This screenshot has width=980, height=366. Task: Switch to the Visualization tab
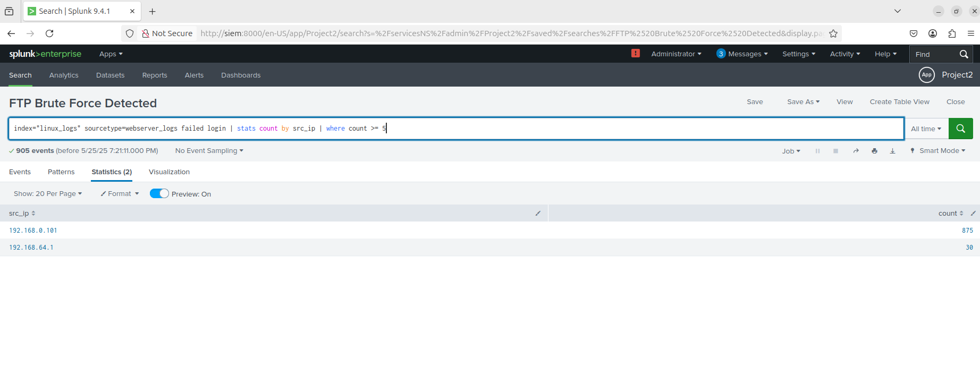point(169,172)
